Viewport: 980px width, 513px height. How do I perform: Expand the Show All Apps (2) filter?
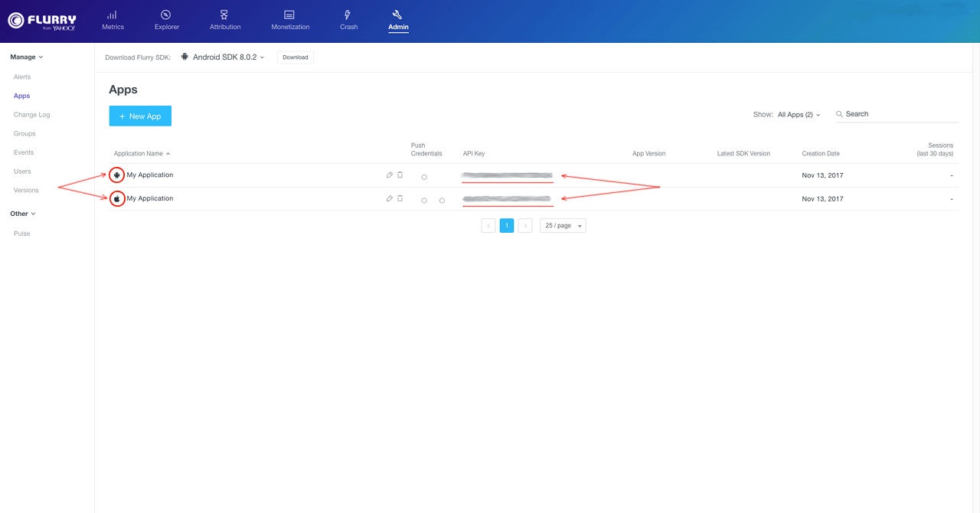pyautogui.click(x=799, y=115)
